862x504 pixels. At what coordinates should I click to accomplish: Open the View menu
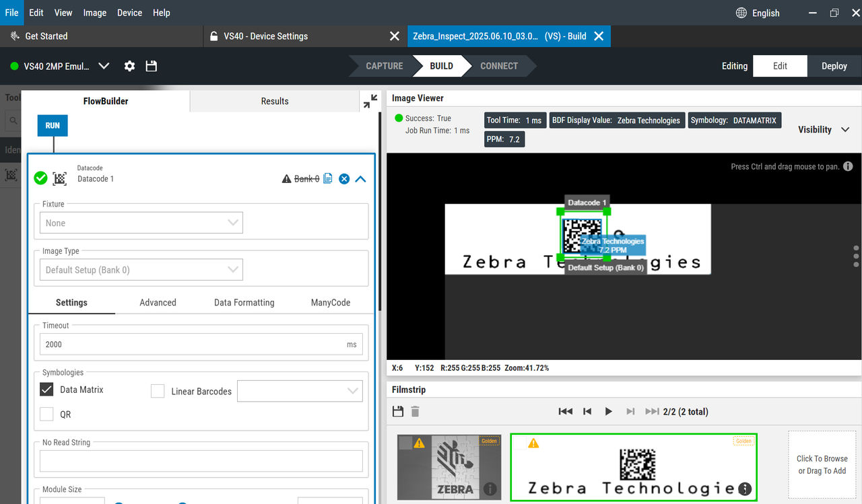pos(63,13)
